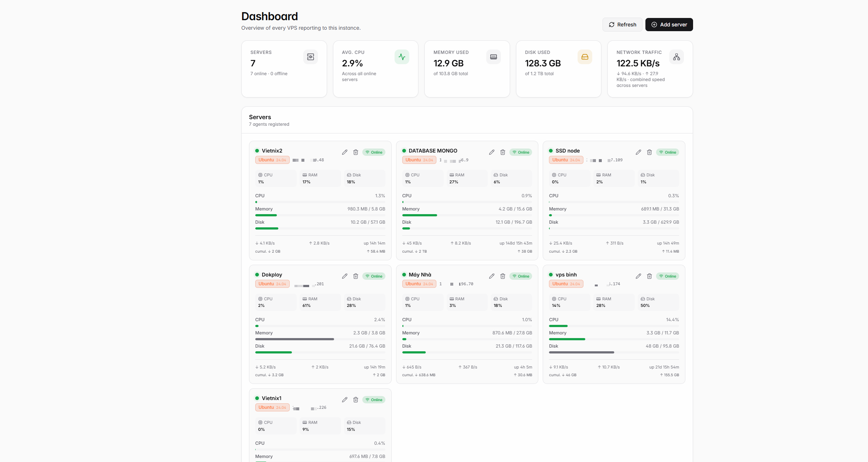Delete the Máy Nhà server

(502, 276)
